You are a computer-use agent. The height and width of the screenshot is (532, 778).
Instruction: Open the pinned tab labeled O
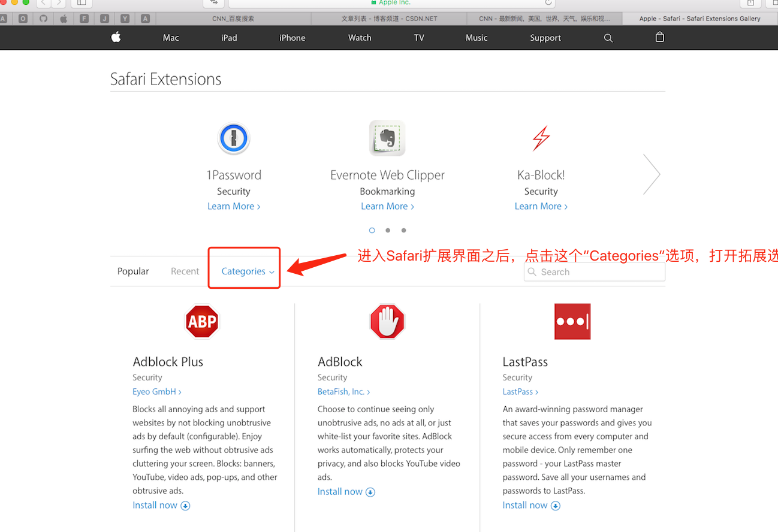[x=23, y=19]
